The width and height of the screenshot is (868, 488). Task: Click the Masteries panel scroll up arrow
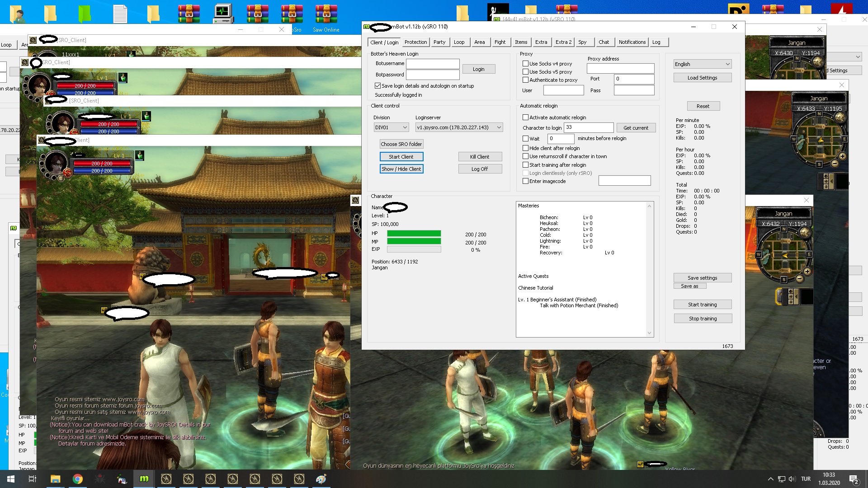(x=650, y=206)
